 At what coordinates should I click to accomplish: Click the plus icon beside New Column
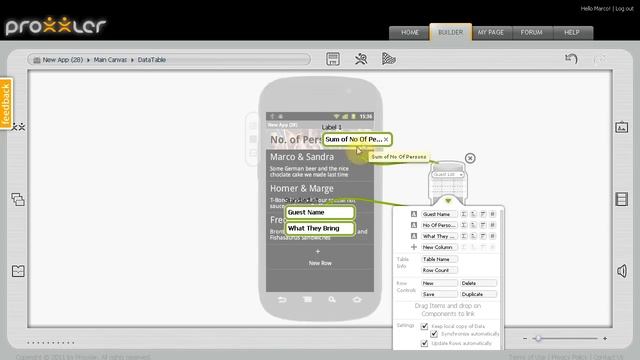pyautogui.click(x=413, y=247)
